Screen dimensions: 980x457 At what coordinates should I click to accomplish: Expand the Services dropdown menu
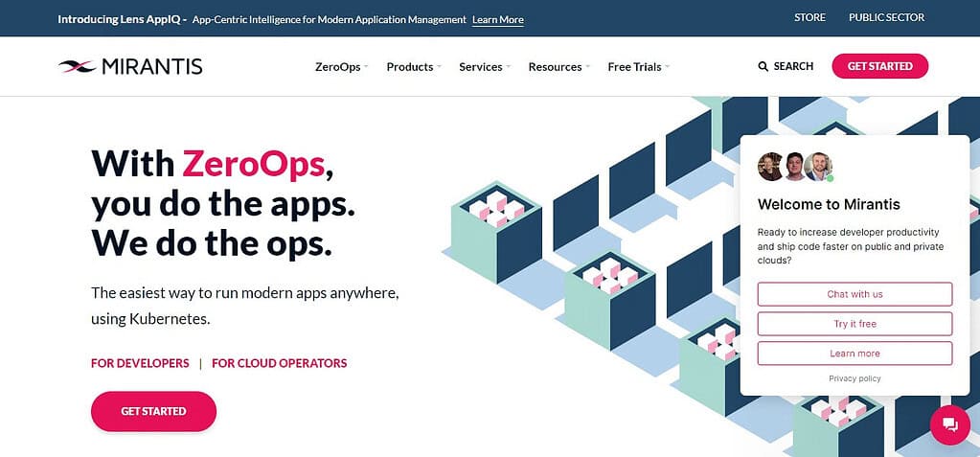click(485, 67)
